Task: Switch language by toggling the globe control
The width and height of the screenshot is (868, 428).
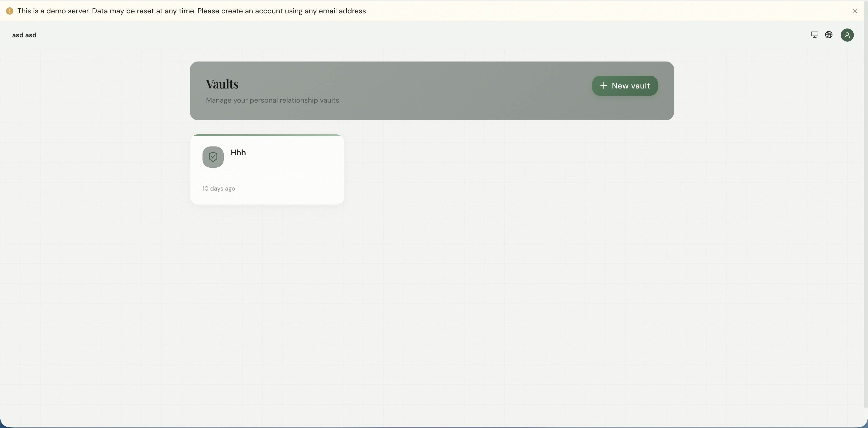Action: (829, 35)
